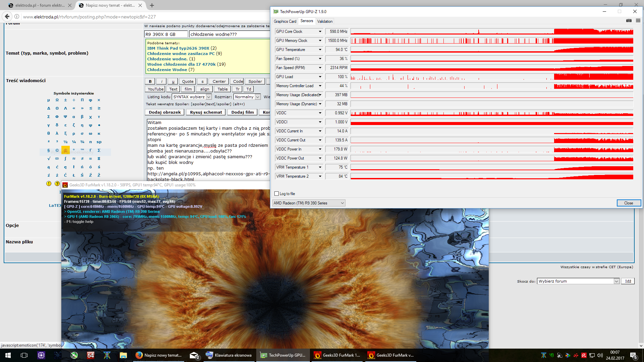Viewport: 644px width, 362px height.
Task: Expand the GPU Temperature sensor dropdown
Action: 320,50
